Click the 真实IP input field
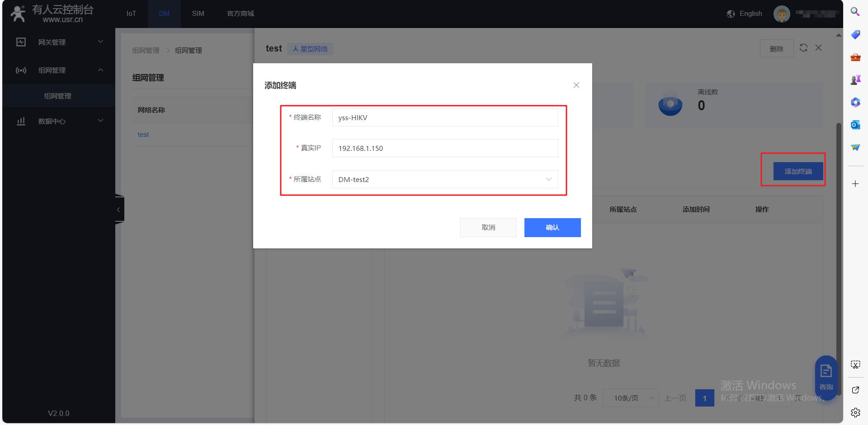The width and height of the screenshot is (868, 425). (x=445, y=148)
